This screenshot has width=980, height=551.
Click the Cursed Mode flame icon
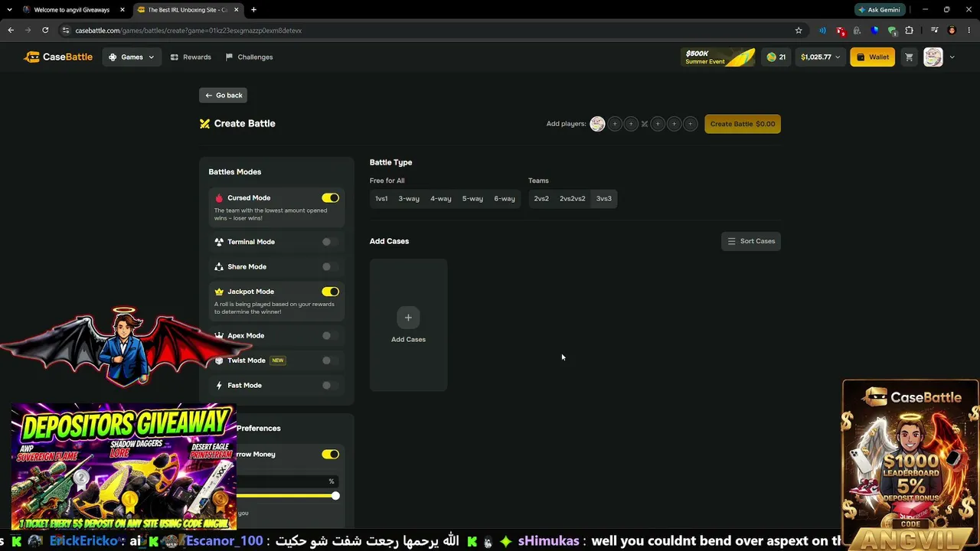pos(219,198)
